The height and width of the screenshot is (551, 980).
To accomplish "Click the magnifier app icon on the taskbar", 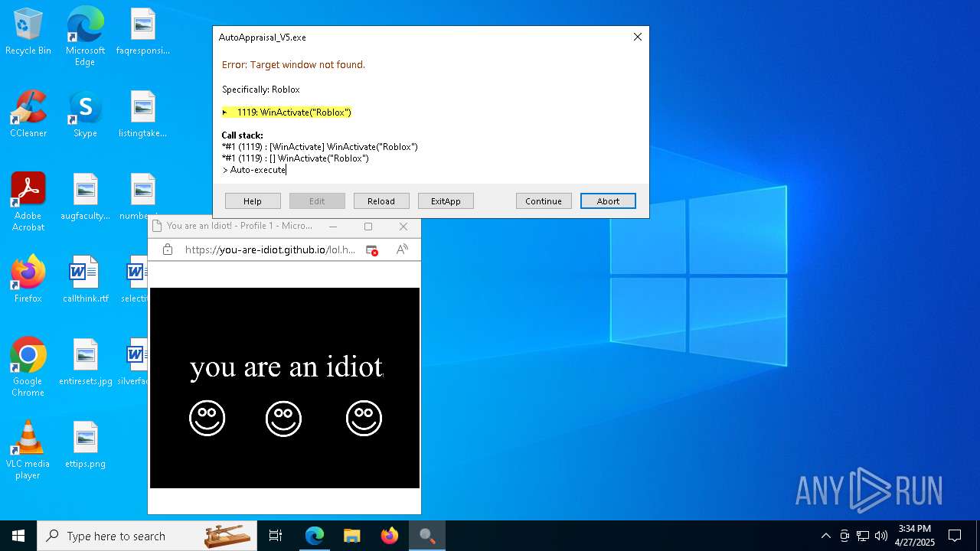I will tap(427, 536).
